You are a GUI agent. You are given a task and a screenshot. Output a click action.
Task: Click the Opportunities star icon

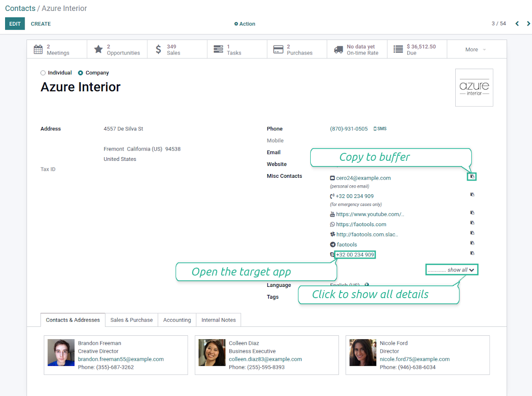click(98, 49)
